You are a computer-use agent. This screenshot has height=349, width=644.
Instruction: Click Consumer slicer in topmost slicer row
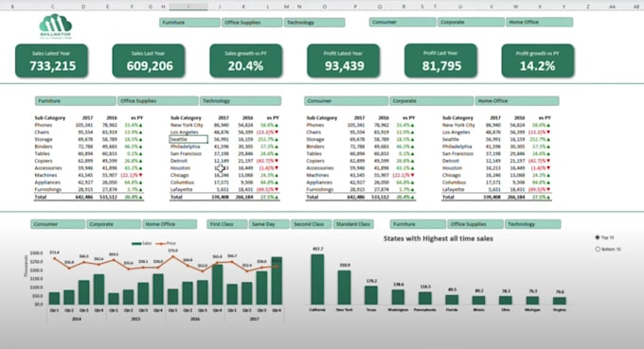point(402,22)
